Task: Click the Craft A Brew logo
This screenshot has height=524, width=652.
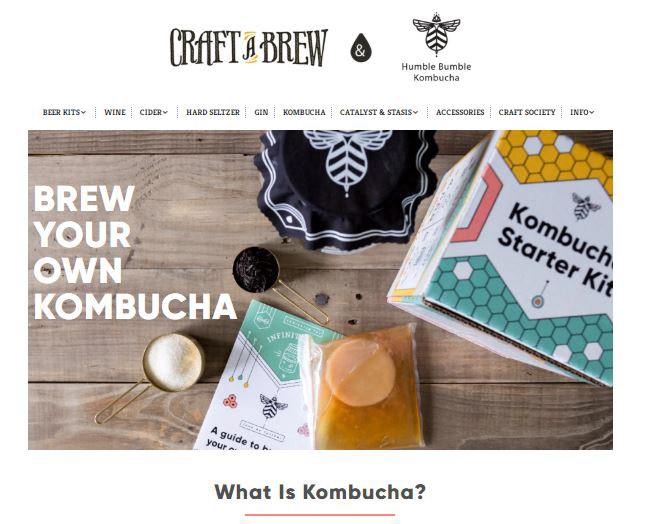Action: [x=249, y=48]
